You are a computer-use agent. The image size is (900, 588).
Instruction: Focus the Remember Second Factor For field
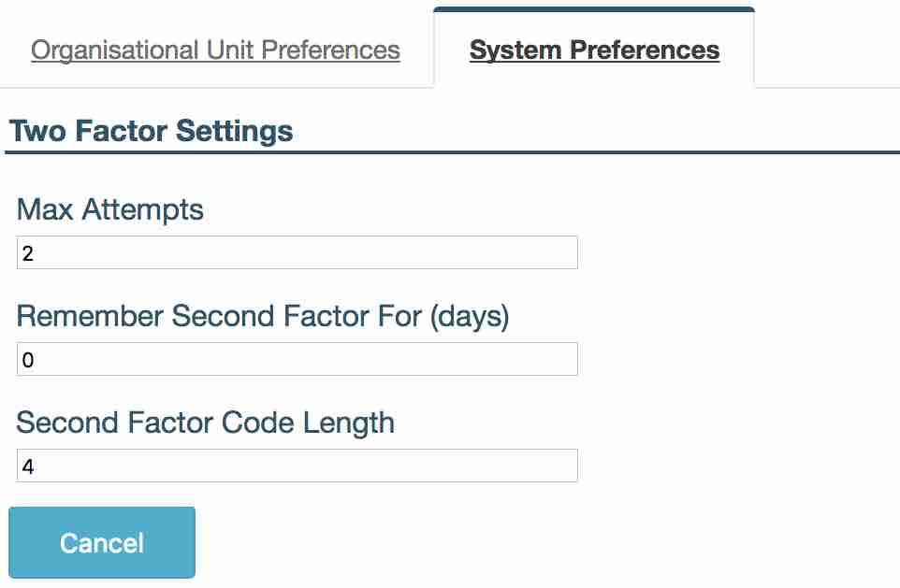[297, 359]
